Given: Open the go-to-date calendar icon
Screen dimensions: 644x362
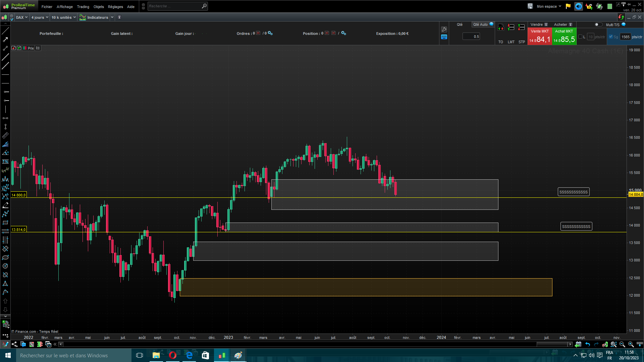Looking at the screenshot, I should tap(578, 344).
